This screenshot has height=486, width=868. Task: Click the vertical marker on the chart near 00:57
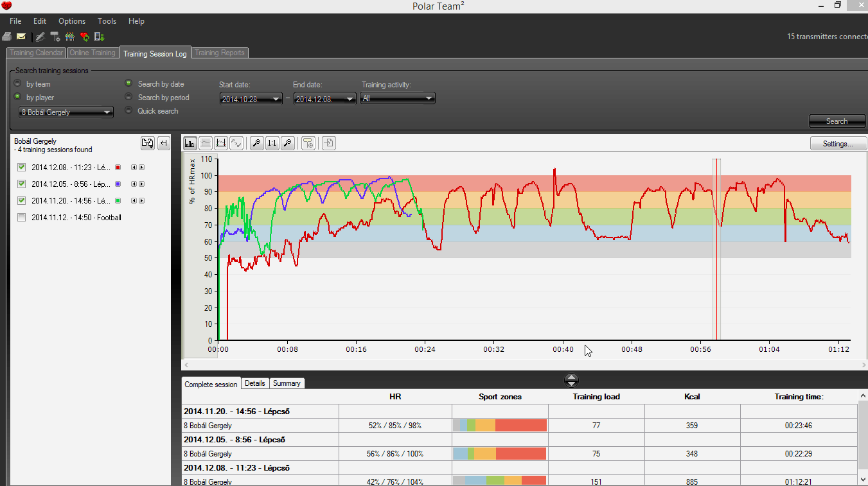coord(716,249)
